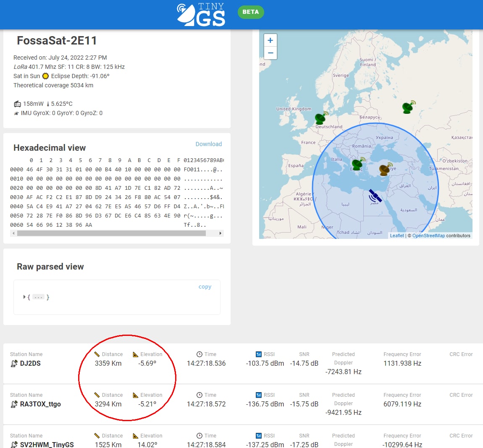This screenshot has height=448, width=483.
Task: Select the ground station marker in Russia
Action: (408, 107)
